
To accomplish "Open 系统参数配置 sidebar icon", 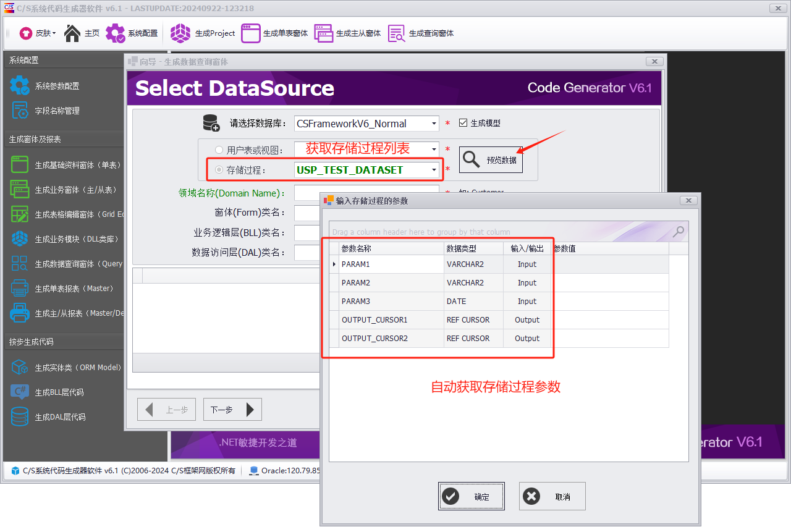I will 20,86.
